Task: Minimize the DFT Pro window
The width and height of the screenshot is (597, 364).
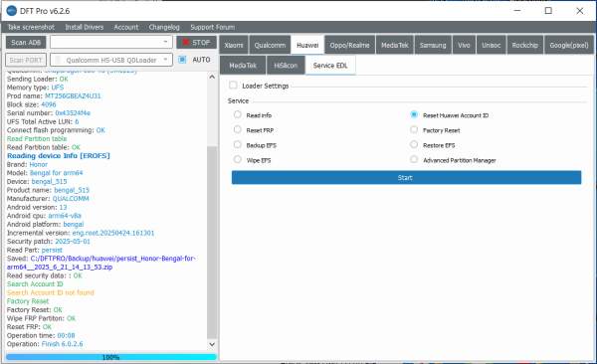Action: click(517, 11)
